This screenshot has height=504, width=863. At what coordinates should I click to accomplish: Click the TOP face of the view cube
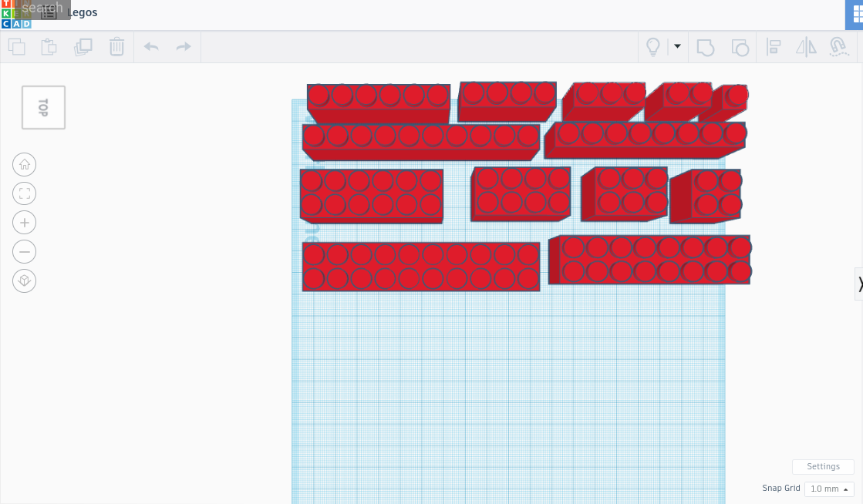(x=43, y=107)
